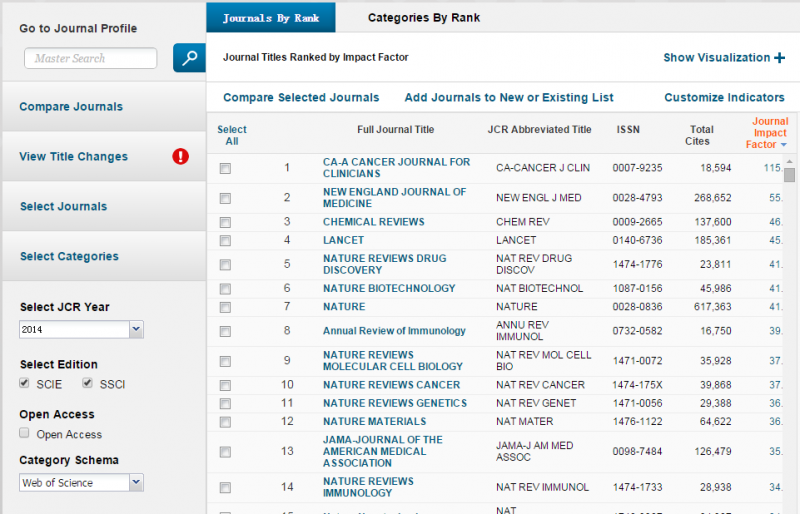Screen dimensions: 800x514
Task: Open the NATURE REVIEWS CANCER journal link
Action: [391, 385]
